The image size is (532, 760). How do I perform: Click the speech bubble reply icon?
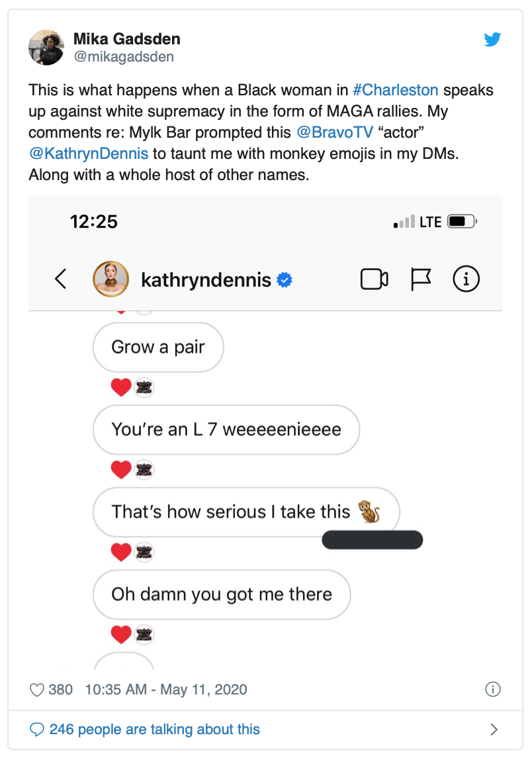pyautogui.click(x=38, y=730)
